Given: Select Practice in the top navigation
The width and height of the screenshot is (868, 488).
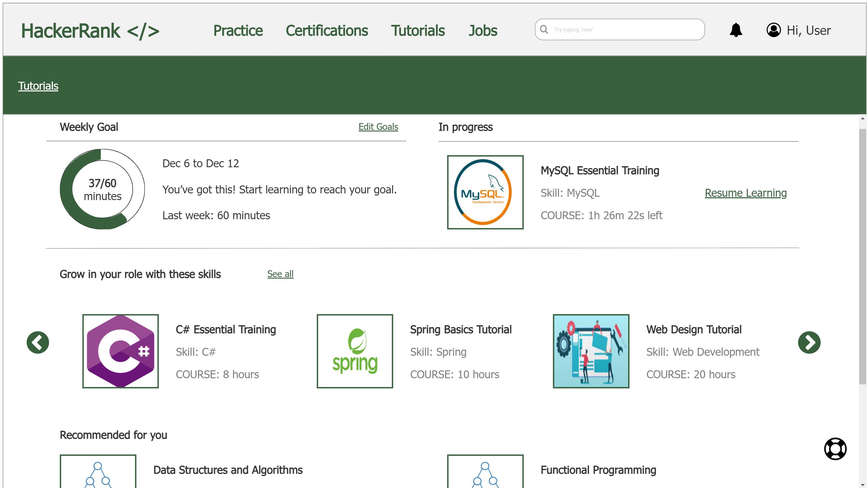Looking at the screenshot, I should click(238, 30).
